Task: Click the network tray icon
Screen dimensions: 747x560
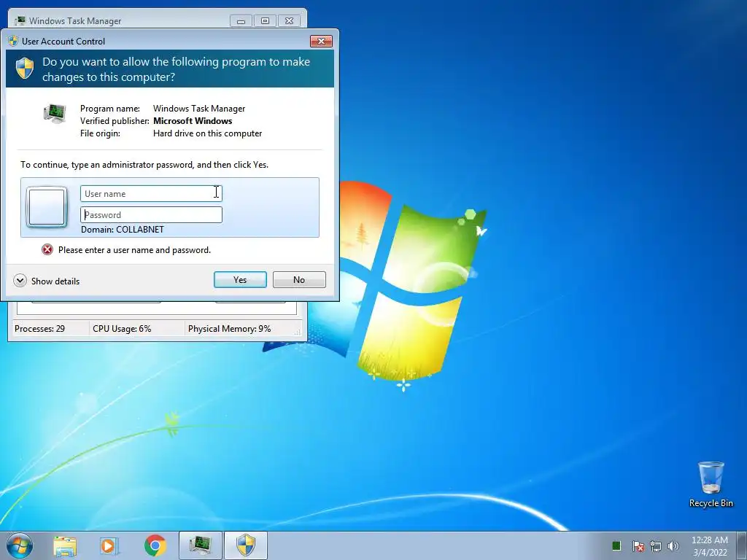Action: [x=656, y=546]
